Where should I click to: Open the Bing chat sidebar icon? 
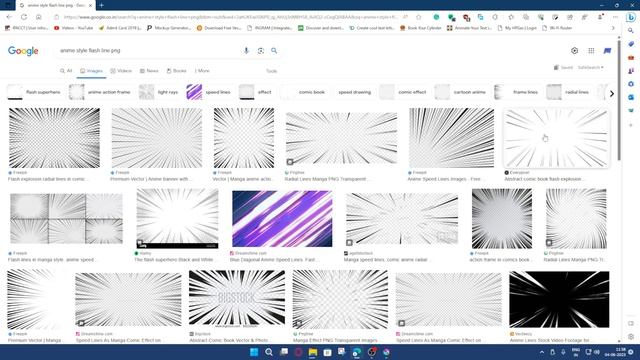(x=631, y=17)
